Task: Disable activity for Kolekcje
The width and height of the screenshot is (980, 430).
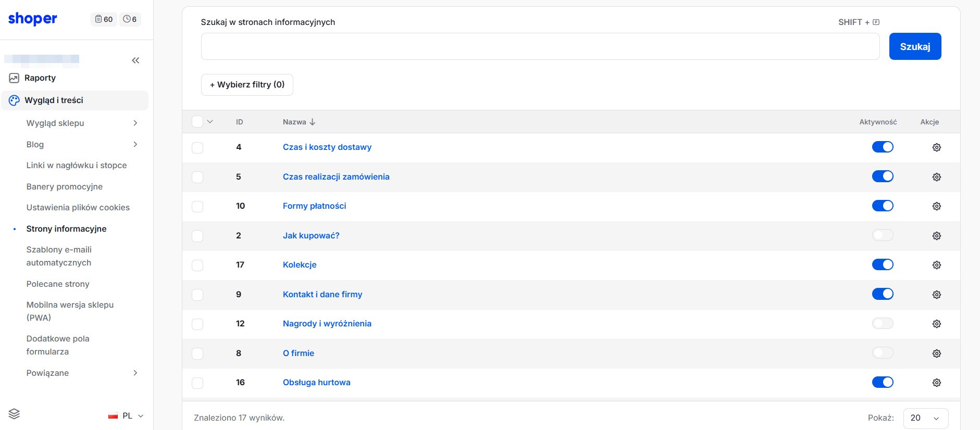Action: pyautogui.click(x=883, y=264)
